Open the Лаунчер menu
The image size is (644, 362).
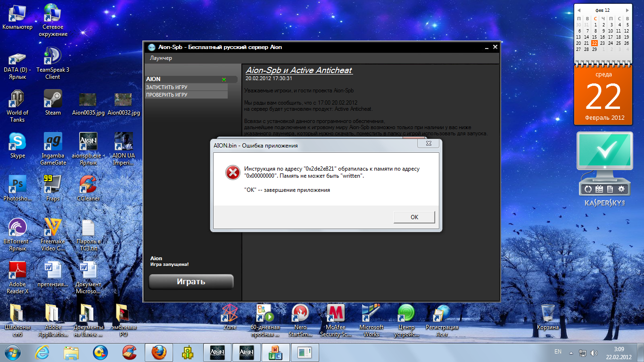tap(161, 58)
